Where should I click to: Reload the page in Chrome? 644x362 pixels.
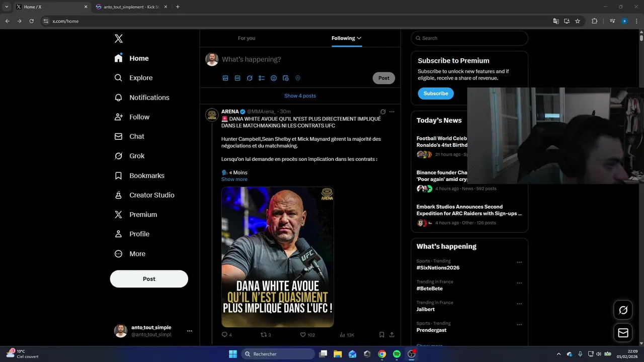pos(31,21)
